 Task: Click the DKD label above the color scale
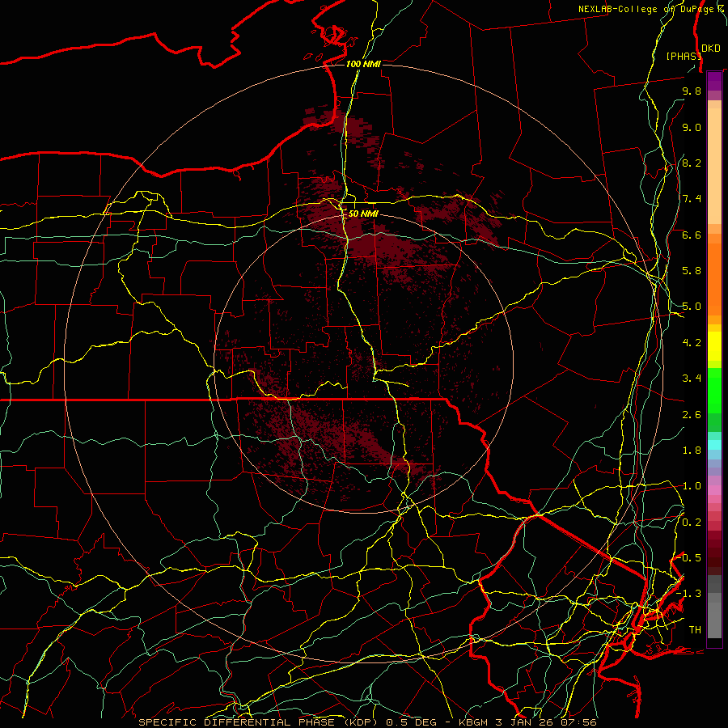(710, 49)
